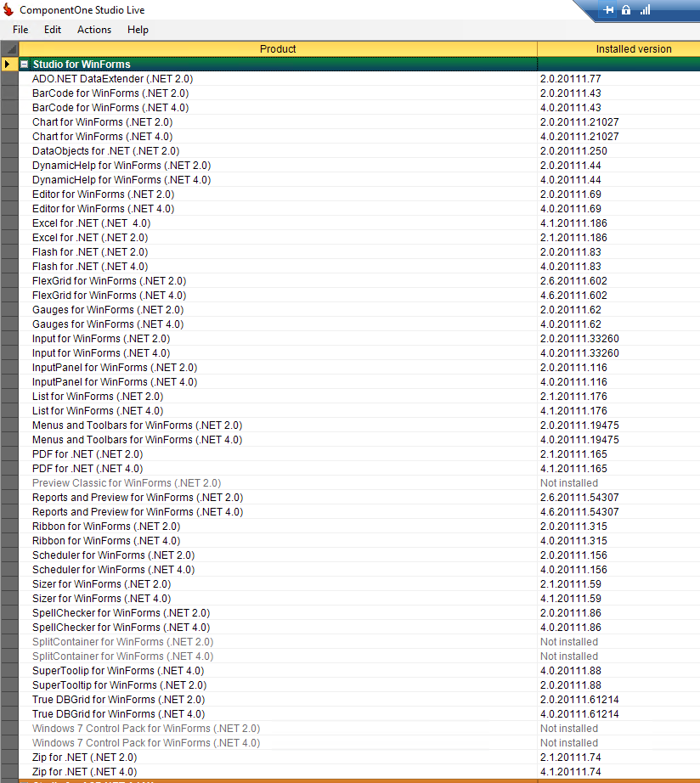Open the Actions menu
The width and height of the screenshot is (700, 783).
(x=94, y=30)
